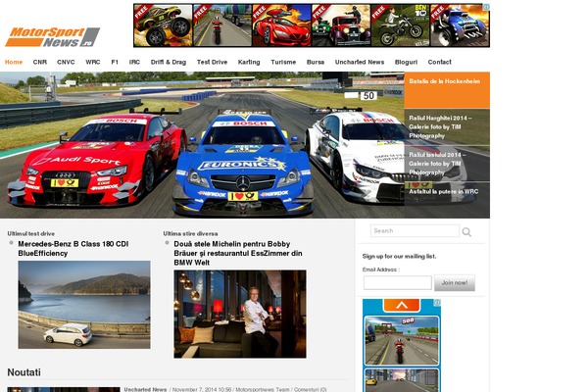Go to the Home menu item
This screenshot has height=392, width=588.
pos(14,62)
